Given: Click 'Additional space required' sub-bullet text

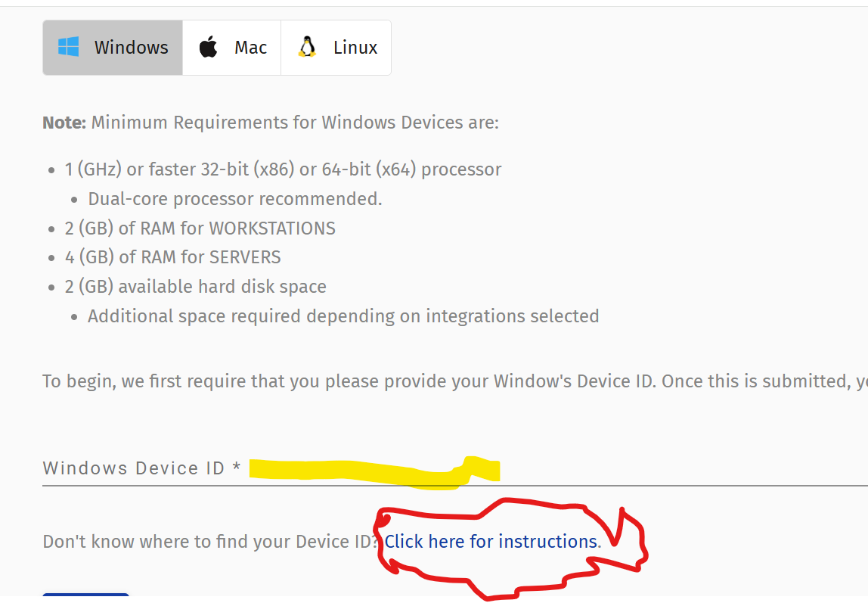Looking at the screenshot, I should (343, 316).
